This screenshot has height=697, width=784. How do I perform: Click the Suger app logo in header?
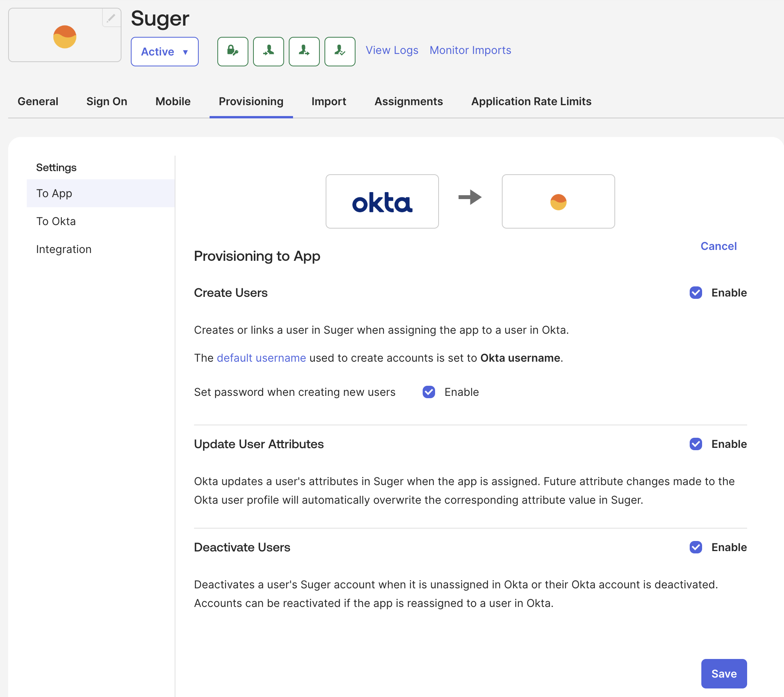[64, 37]
